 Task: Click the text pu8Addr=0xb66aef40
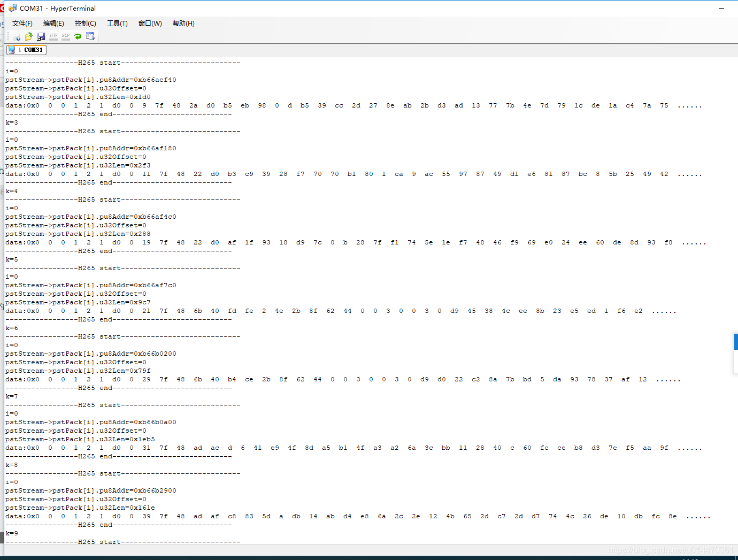[x=137, y=80]
